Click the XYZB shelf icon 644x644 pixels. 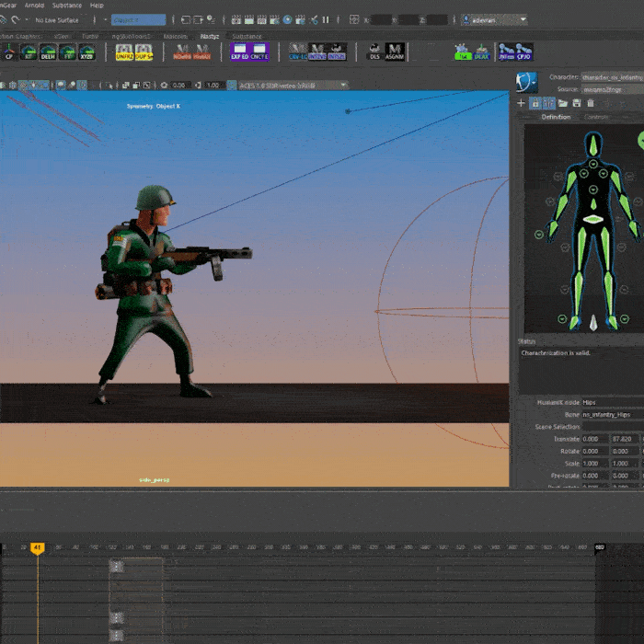[86, 52]
